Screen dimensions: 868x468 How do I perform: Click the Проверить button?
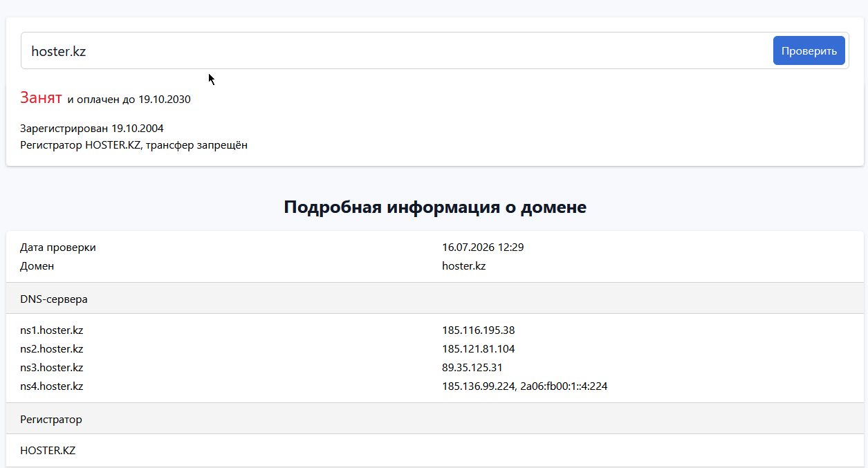coord(809,50)
